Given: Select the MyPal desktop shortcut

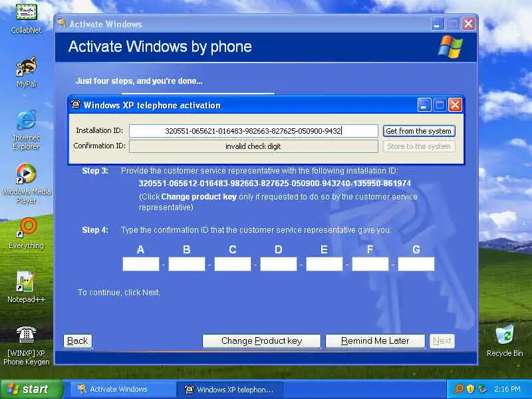Looking at the screenshot, I should click(x=26, y=72).
